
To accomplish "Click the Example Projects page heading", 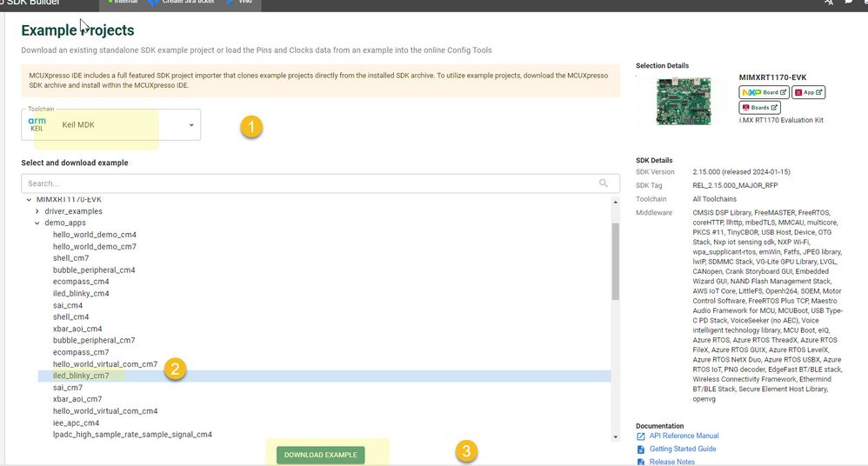I will point(77,30).
